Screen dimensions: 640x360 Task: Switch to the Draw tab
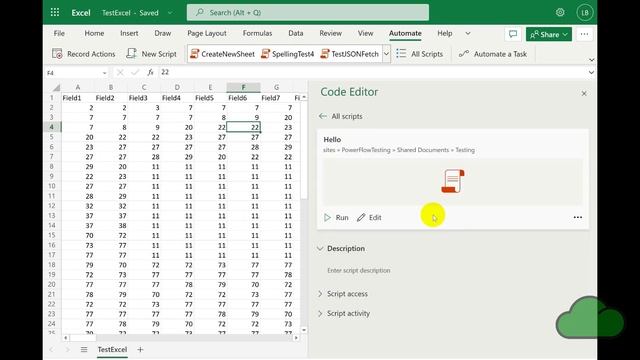163,33
